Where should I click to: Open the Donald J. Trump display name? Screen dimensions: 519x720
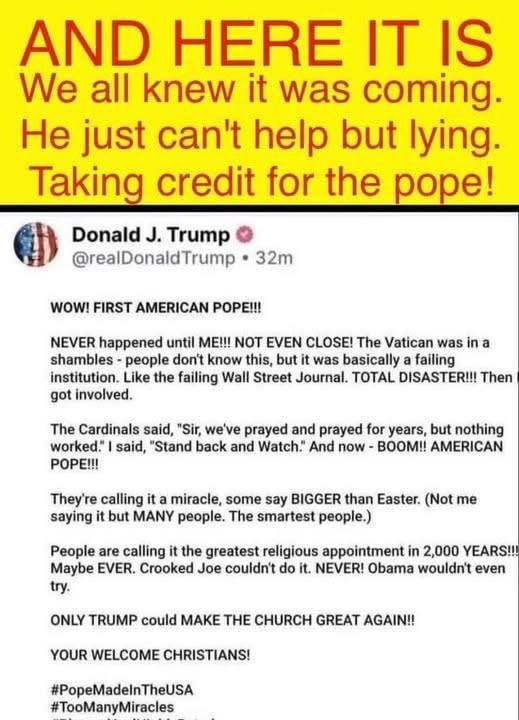click(151, 235)
